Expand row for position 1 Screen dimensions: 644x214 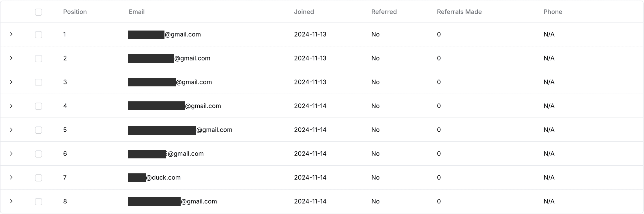pyautogui.click(x=11, y=34)
